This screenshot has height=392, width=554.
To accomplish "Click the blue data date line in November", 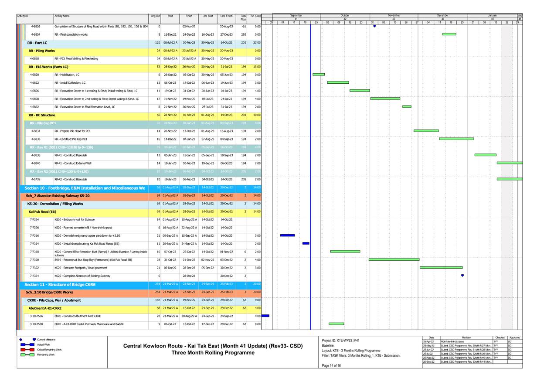I will (311, 174).
